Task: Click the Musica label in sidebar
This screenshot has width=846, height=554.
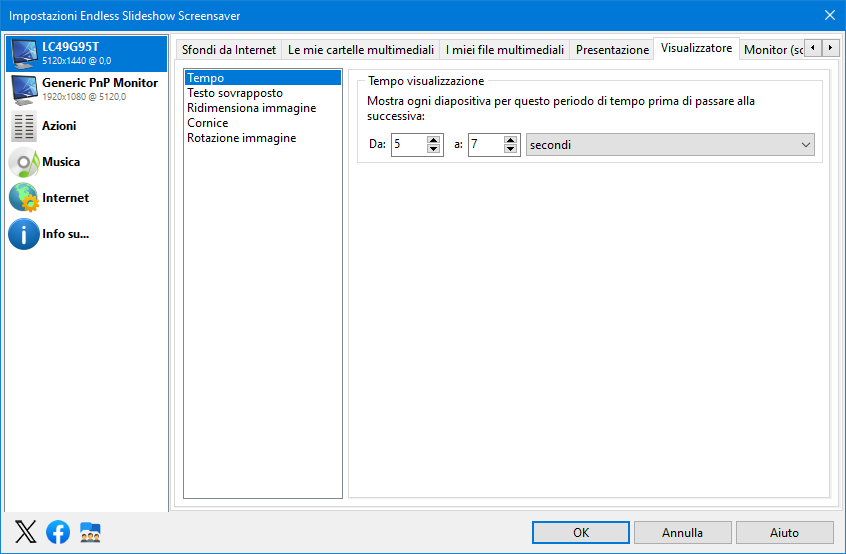Action: (61, 162)
